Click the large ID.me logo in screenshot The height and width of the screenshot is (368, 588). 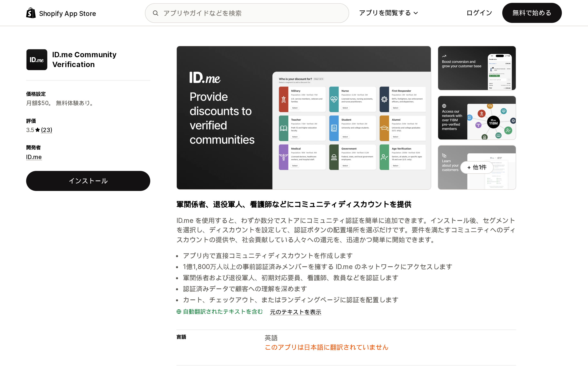205,78
